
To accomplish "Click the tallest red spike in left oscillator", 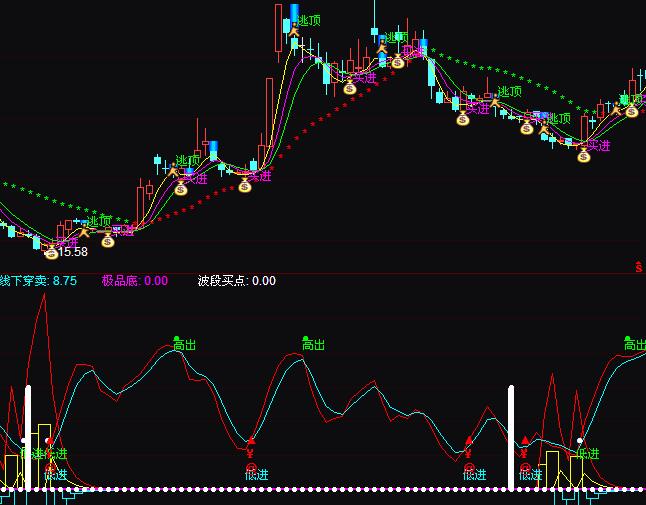I will 43,300.
